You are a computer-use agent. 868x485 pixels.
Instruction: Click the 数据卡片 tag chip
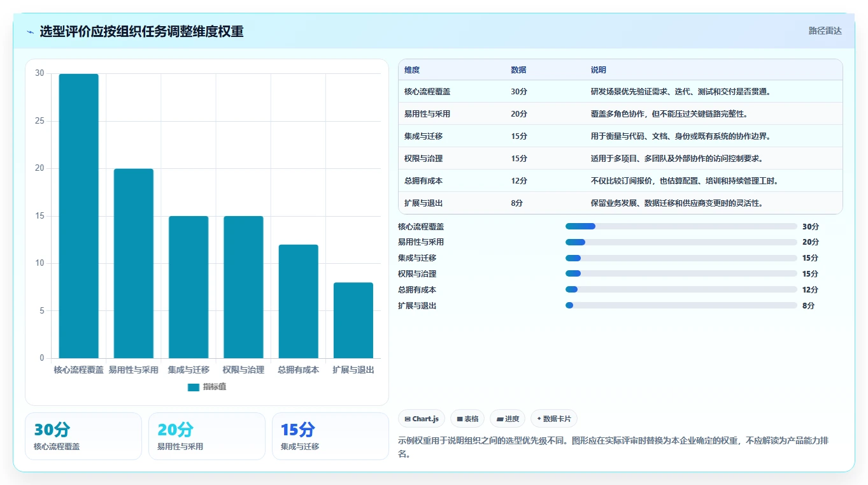pyautogui.click(x=554, y=419)
